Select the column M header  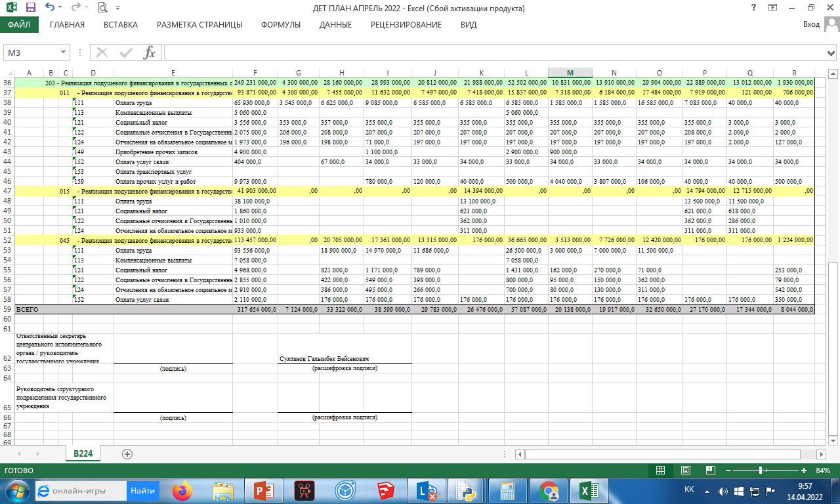(x=570, y=72)
